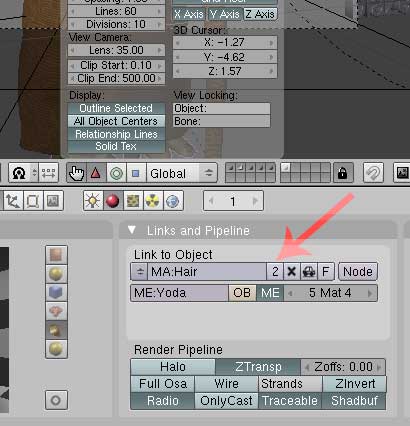Image resolution: width=410 pixels, height=426 pixels.
Task: Switch link to ME button
Action: pyautogui.click(x=270, y=293)
